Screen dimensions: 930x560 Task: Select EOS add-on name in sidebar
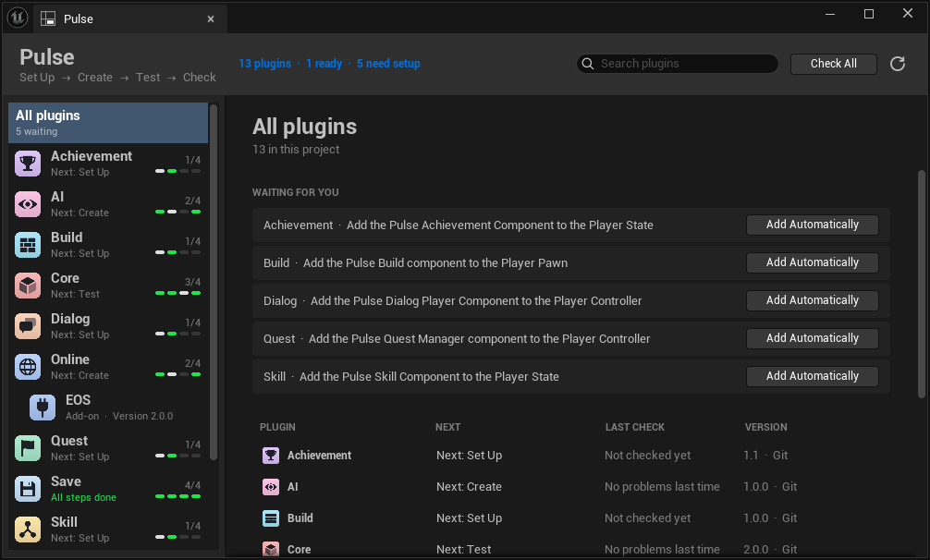pyautogui.click(x=78, y=400)
